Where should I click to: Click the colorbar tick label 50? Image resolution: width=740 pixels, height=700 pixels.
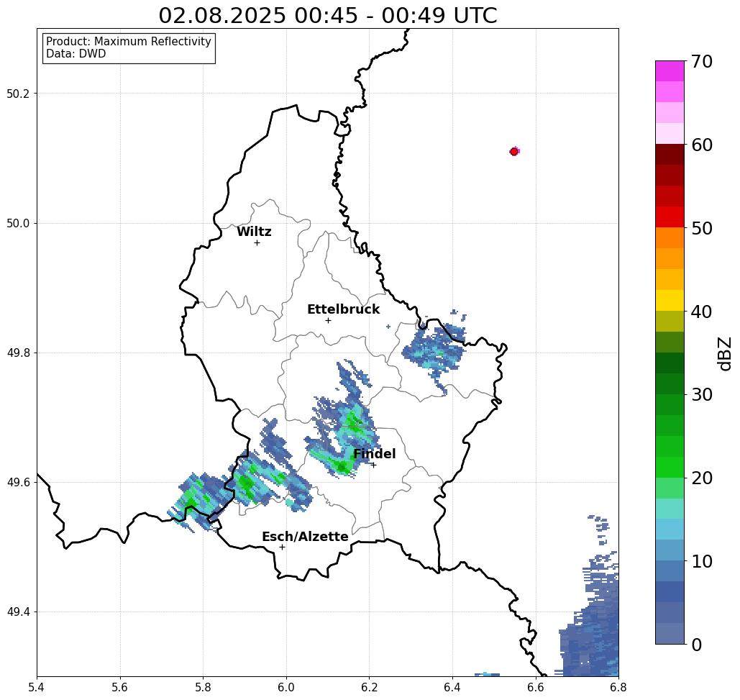(702, 228)
